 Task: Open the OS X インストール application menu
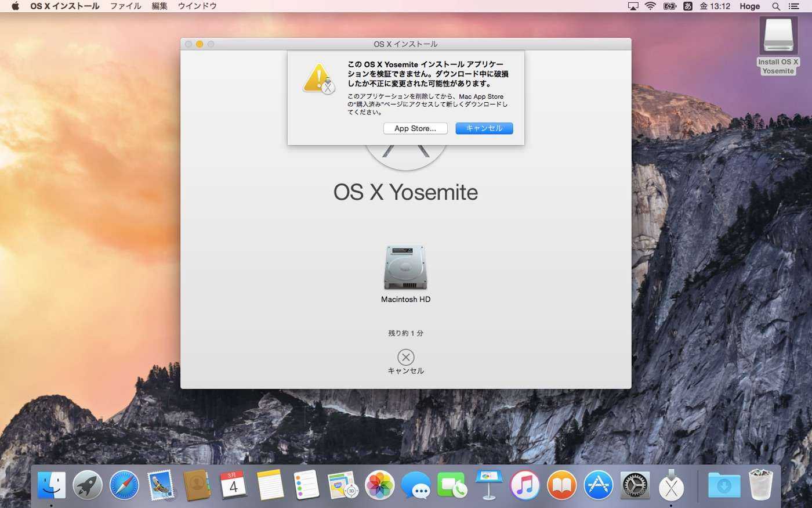click(x=65, y=6)
